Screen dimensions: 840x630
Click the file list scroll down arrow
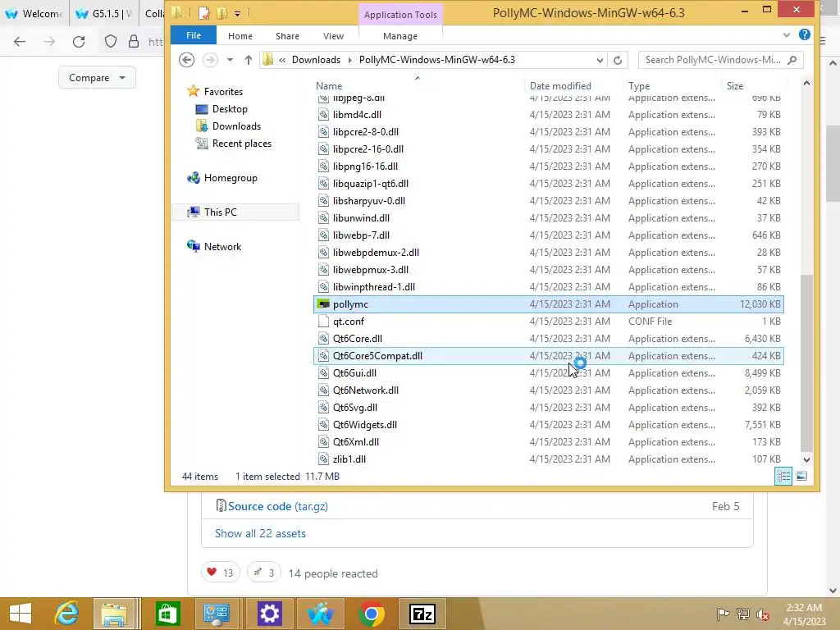(x=806, y=459)
